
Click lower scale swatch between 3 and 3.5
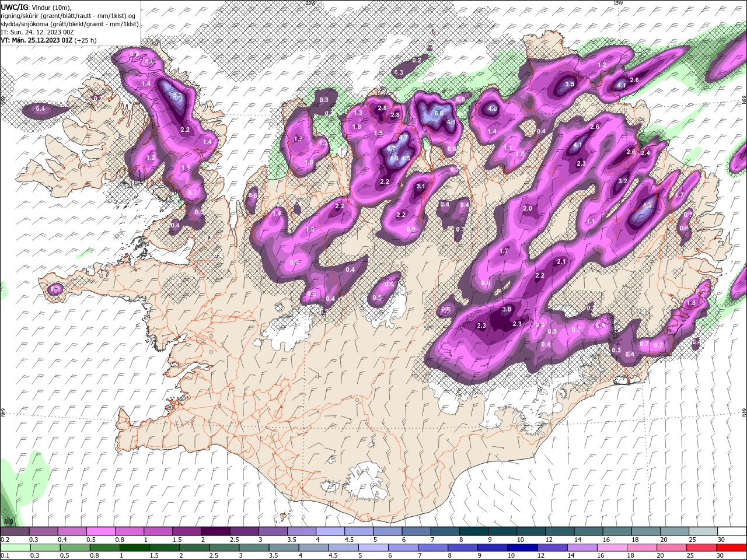254,548
